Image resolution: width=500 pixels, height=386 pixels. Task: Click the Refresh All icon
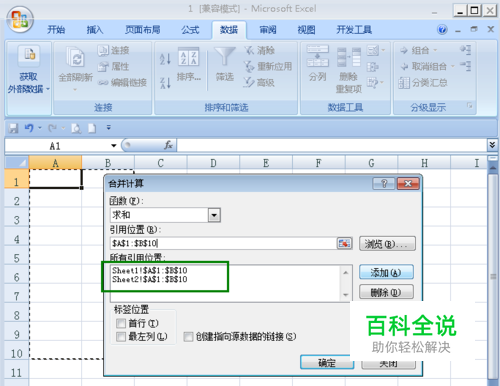pos(75,57)
